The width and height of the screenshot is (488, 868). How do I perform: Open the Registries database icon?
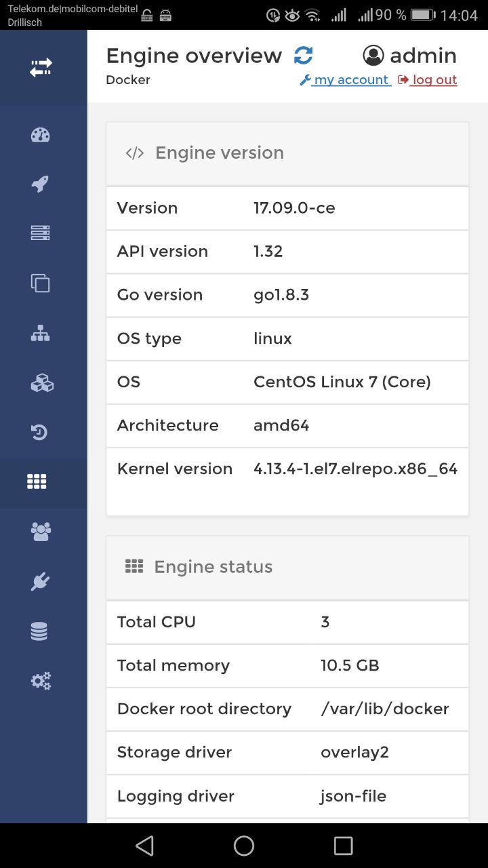pos(40,631)
